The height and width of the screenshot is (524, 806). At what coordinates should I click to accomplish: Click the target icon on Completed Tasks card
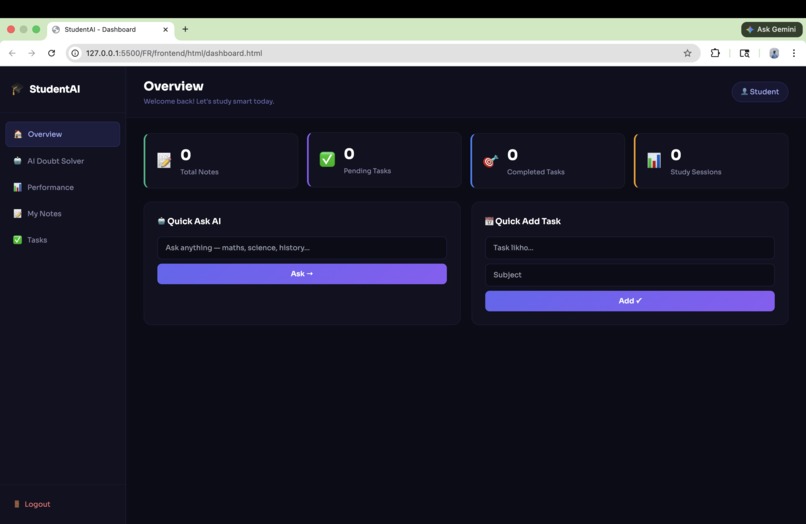(x=490, y=161)
